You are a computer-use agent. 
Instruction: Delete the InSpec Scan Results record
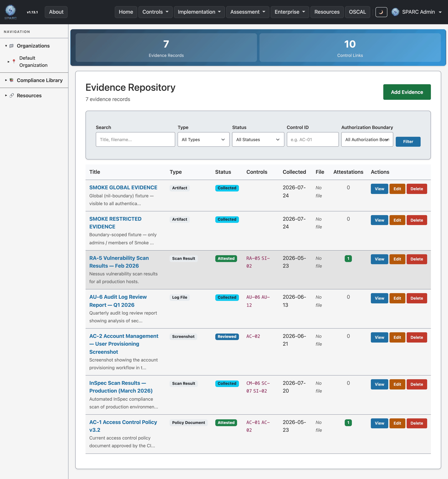tap(417, 385)
